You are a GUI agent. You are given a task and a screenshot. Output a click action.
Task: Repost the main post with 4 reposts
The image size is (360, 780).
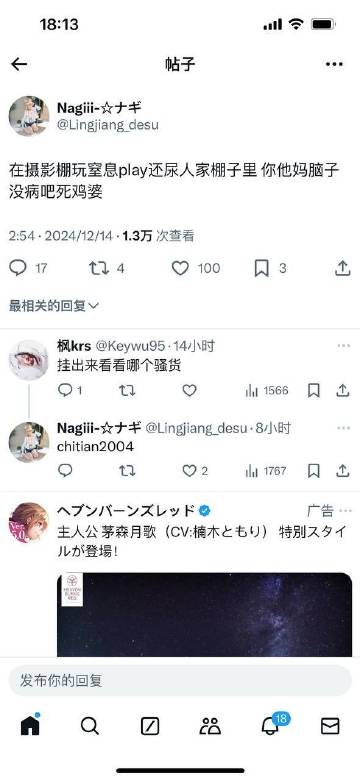[x=99, y=268]
